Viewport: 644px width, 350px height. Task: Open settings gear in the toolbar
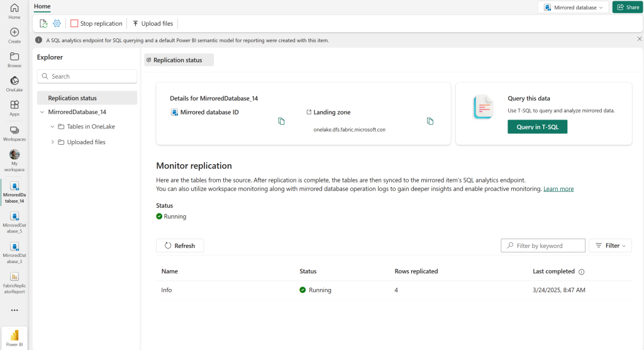tap(57, 23)
